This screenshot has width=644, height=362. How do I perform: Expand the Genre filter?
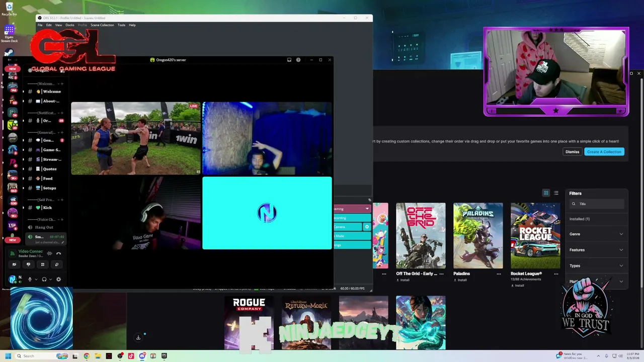click(x=597, y=234)
